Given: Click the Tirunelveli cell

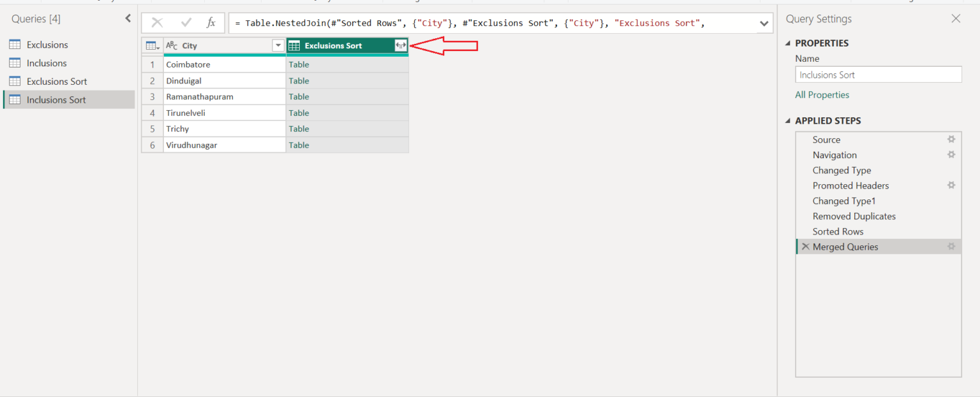Looking at the screenshot, I should [x=225, y=113].
